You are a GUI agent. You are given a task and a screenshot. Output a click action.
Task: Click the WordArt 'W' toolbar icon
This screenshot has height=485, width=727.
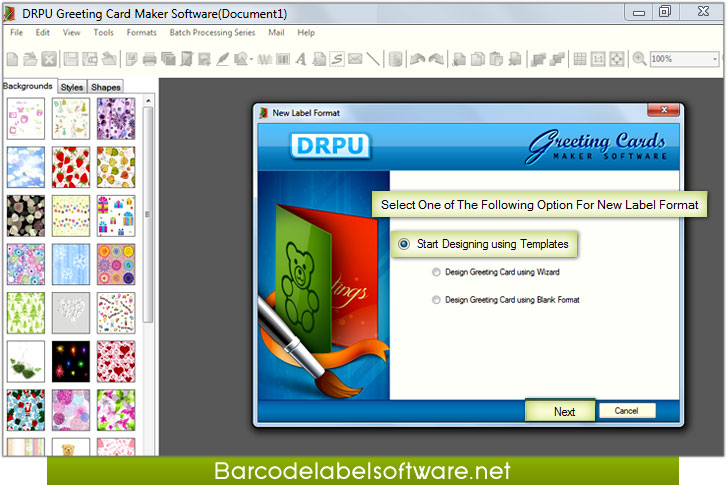265,59
